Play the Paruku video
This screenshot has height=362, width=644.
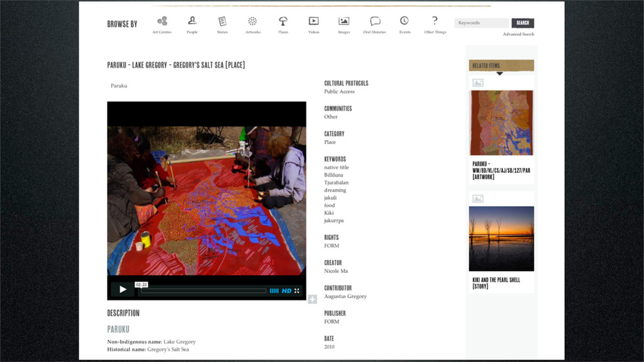coord(123,290)
